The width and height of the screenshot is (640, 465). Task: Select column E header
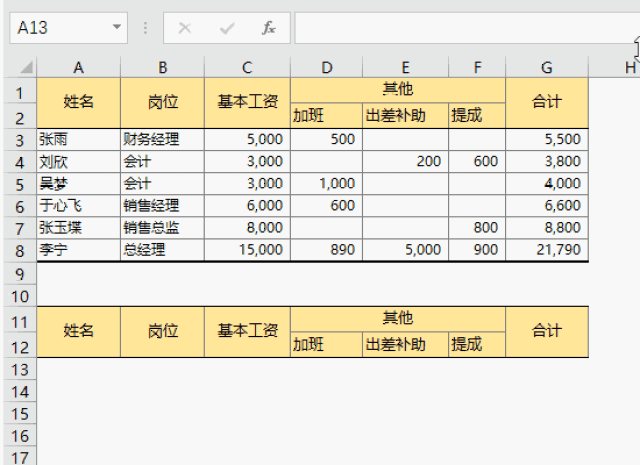click(x=405, y=67)
